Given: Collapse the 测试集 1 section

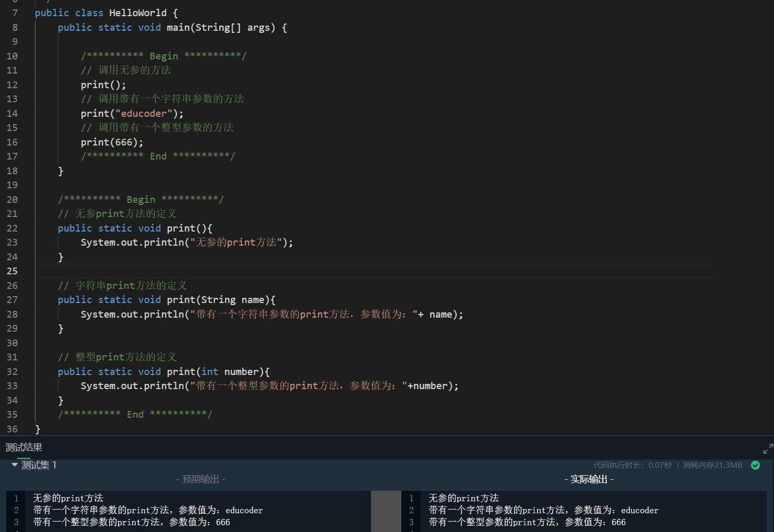Looking at the screenshot, I should [x=15, y=464].
